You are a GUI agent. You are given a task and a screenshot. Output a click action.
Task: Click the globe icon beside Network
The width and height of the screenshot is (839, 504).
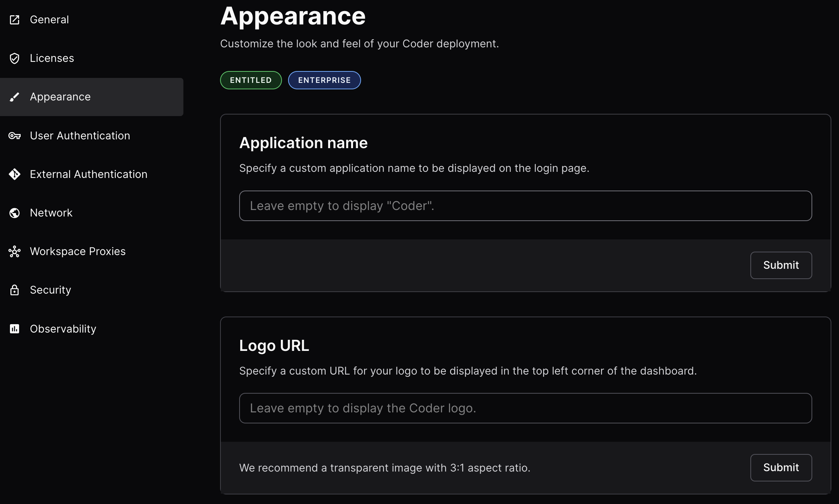(15, 213)
